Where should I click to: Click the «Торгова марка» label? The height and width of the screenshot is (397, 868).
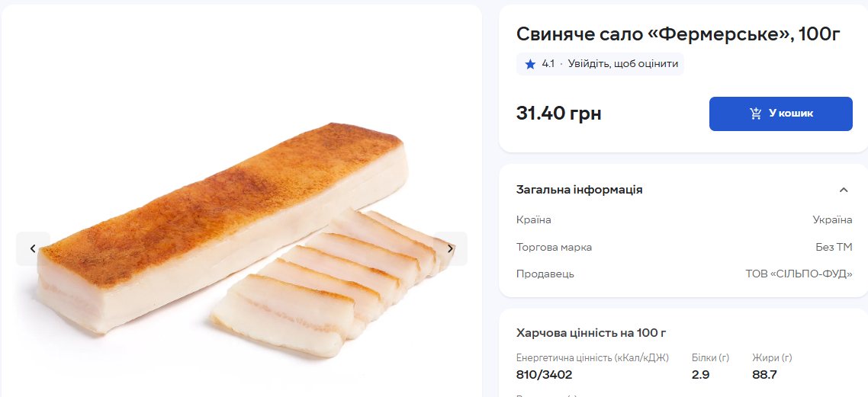(554, 247)
